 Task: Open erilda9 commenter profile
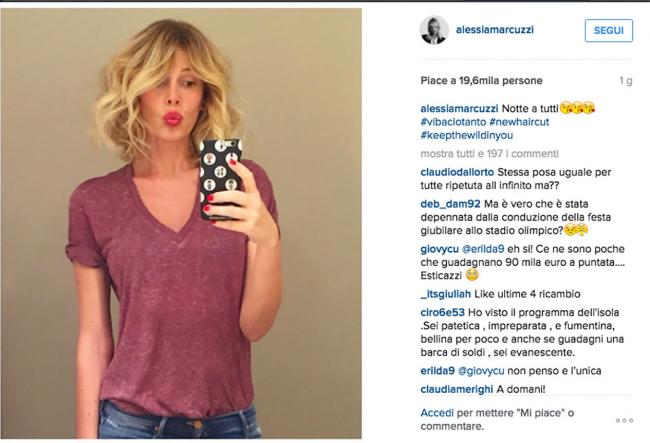point(437,371)
